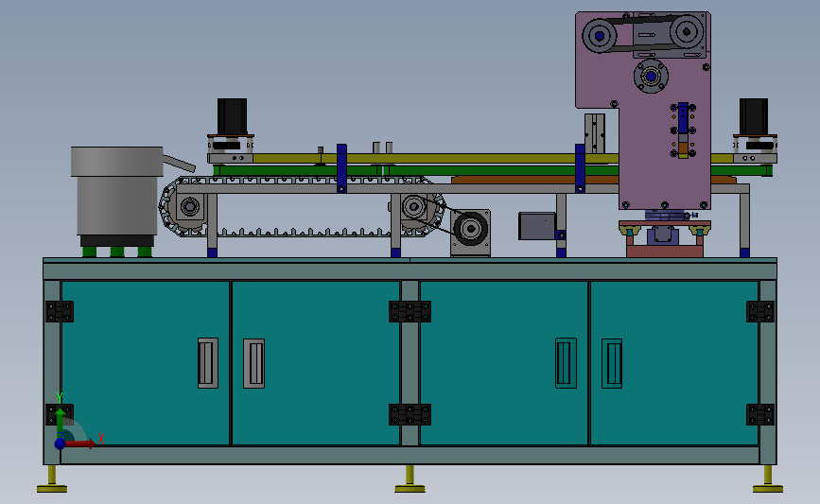Select the teal handle on the rightmost door
Viewport: 820px width, 504px height.
pyautogui.click(x=612, y=363)
